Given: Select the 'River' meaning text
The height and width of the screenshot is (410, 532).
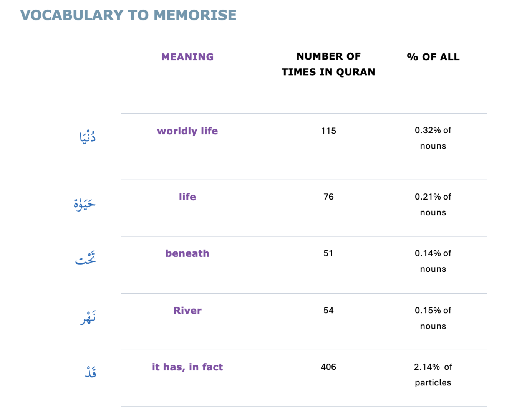Looking at the screenshot, I should [x=187, y=311].
